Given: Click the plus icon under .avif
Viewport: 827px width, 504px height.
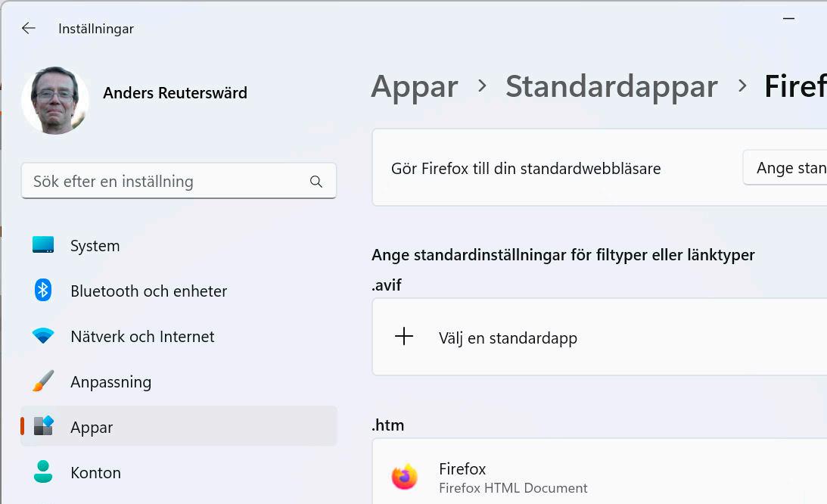Looking at the screenshot, I should tap(404, 337).
